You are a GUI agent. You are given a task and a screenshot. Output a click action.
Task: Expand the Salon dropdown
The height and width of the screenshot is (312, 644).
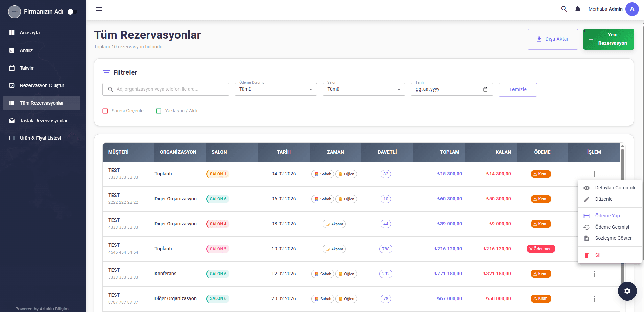tap(364, 89)
